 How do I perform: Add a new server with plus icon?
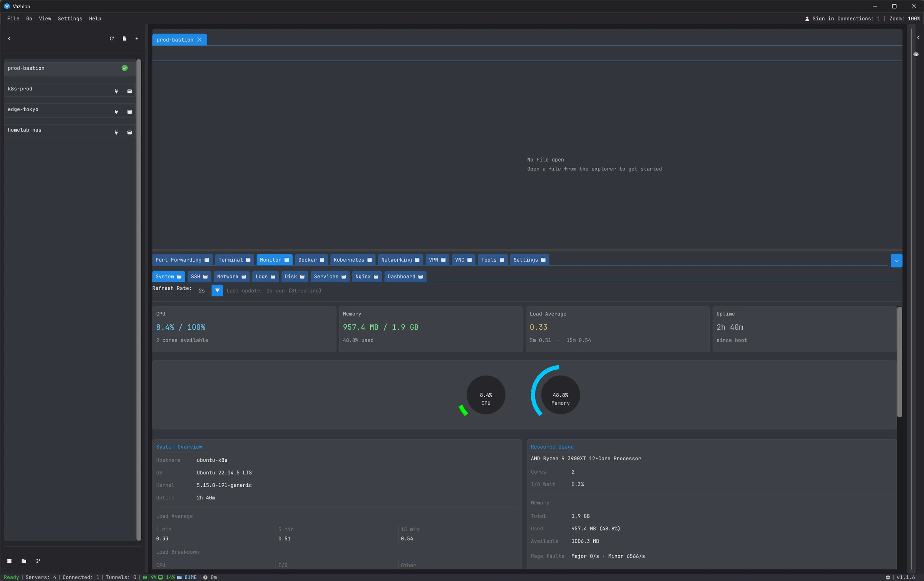[137, 38]
